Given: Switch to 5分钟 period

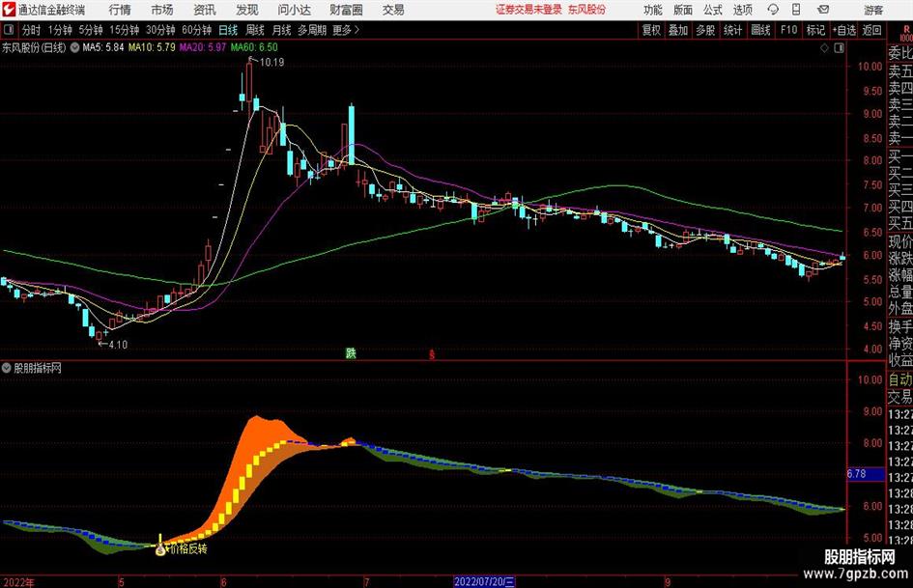Looking at the screenshot, I should pyautogui.click(x=90, y=30).
